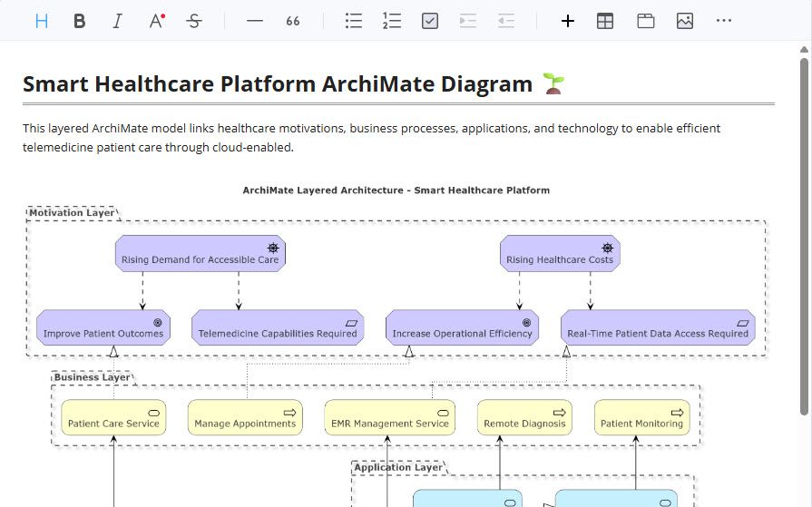This screenshot has width=812, height=507.
Task: Click the Motivation Layer label
Action: [x=72, y=213]
